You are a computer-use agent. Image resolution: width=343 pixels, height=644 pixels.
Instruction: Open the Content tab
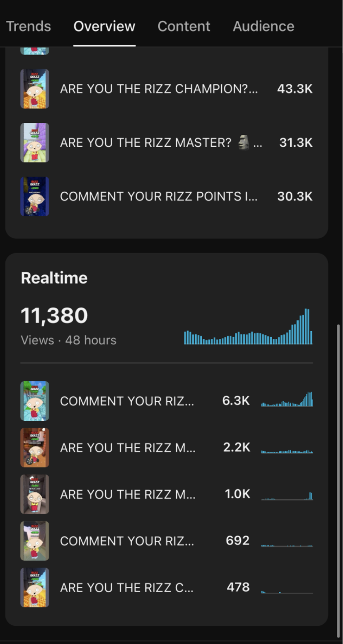(x=184, y=26)
